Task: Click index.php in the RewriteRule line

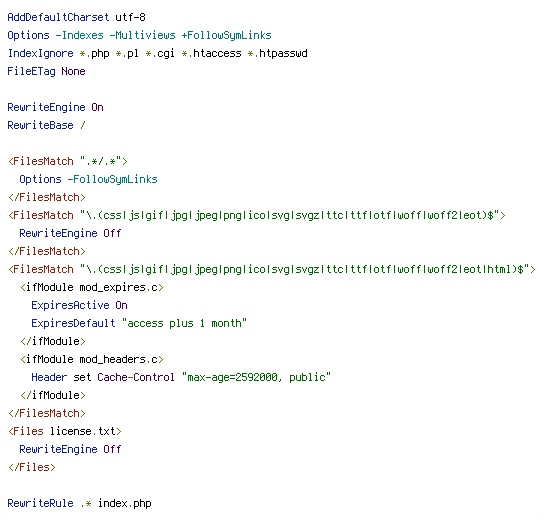Action: [125, 503]
